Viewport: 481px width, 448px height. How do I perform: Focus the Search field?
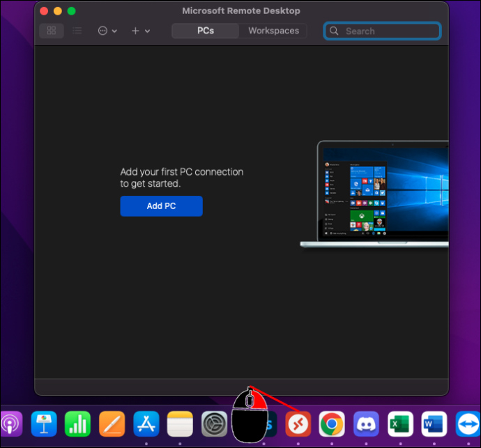[x=382, y=31]
